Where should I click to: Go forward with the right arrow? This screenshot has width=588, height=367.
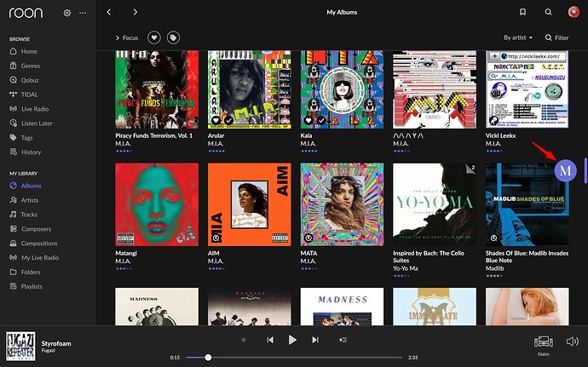[x=135, y=13]
